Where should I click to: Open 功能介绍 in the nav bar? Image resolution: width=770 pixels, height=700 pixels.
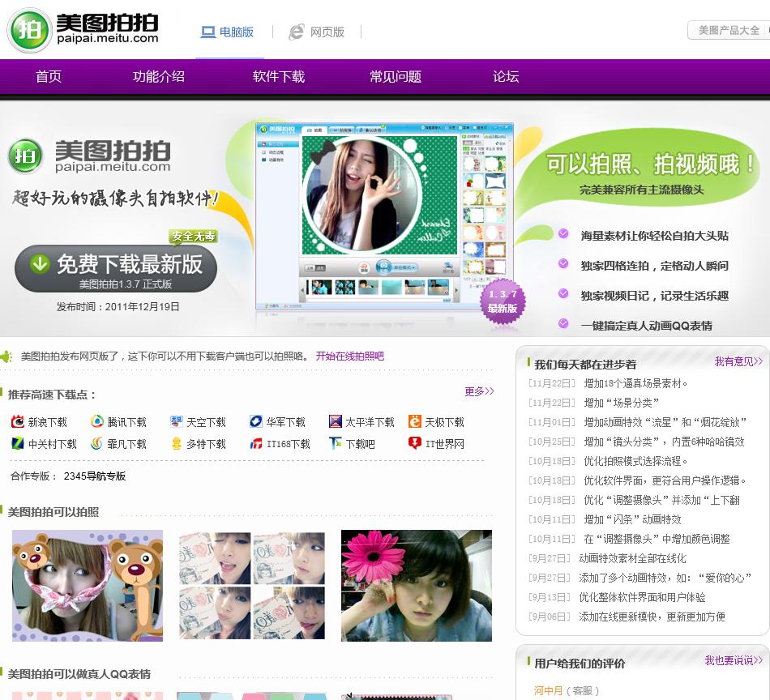[x=159, y=77]
